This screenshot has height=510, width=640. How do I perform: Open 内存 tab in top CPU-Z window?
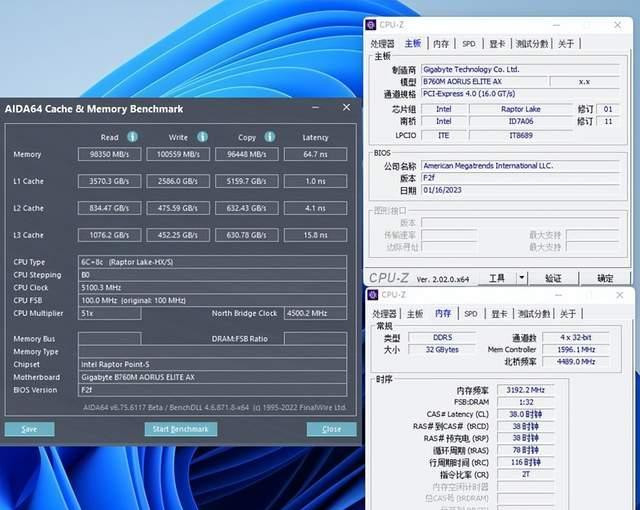(441, 44)
